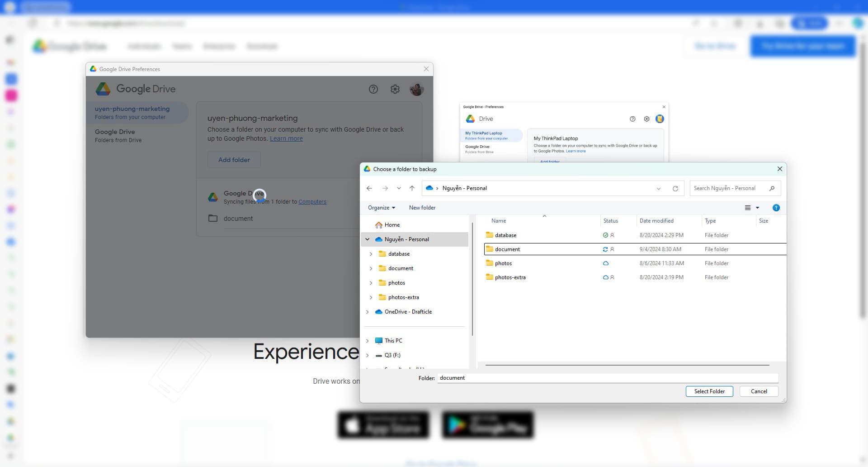868x467 pixels.
Task: Sort by Type column header
Action: (x=710, y=221)
